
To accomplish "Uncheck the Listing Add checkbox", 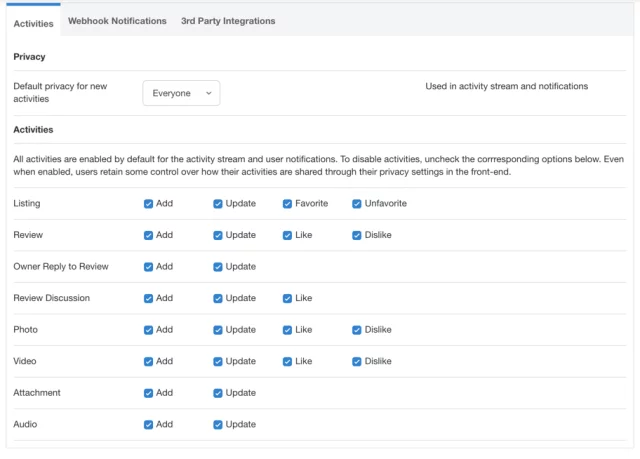I will pos(149,204).
